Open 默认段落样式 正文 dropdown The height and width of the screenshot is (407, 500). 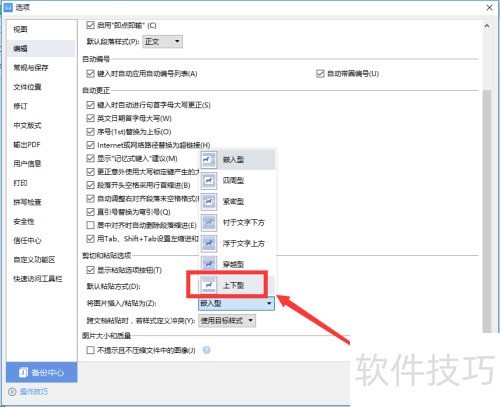(x=162, y=42)
